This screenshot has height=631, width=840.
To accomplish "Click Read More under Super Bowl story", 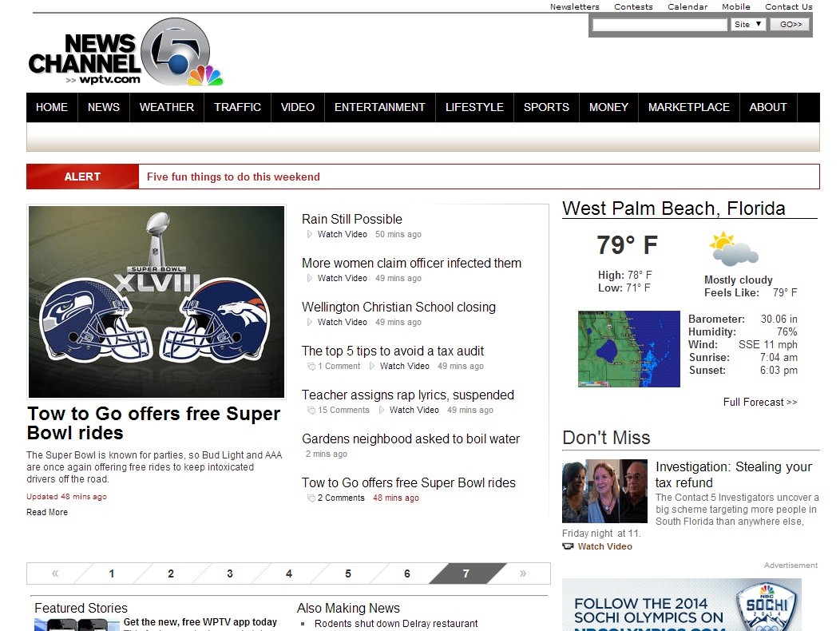I will (x=47, y=512).
